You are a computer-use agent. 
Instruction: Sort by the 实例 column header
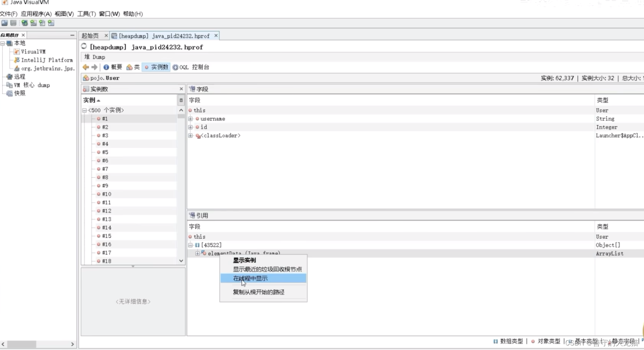(x=129, y=100)
